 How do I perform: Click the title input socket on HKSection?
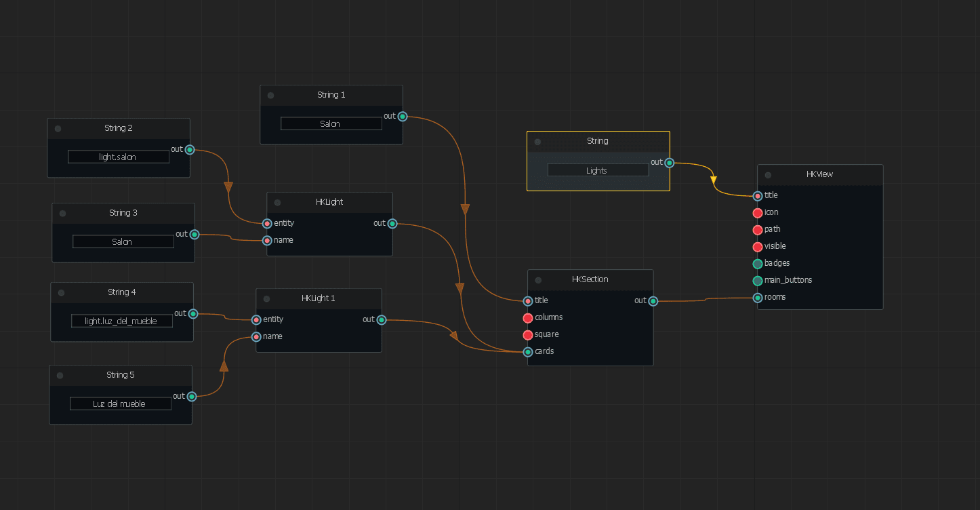[527, 300]
